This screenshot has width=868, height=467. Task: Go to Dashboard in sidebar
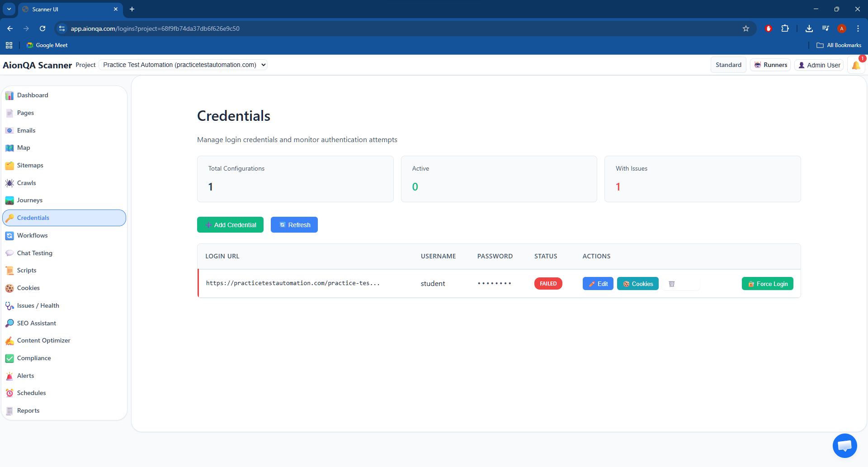click(33, 95)
